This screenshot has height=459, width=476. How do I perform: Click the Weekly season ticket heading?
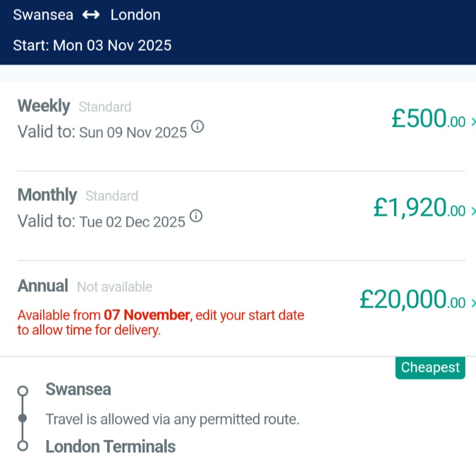coord(44,107)
